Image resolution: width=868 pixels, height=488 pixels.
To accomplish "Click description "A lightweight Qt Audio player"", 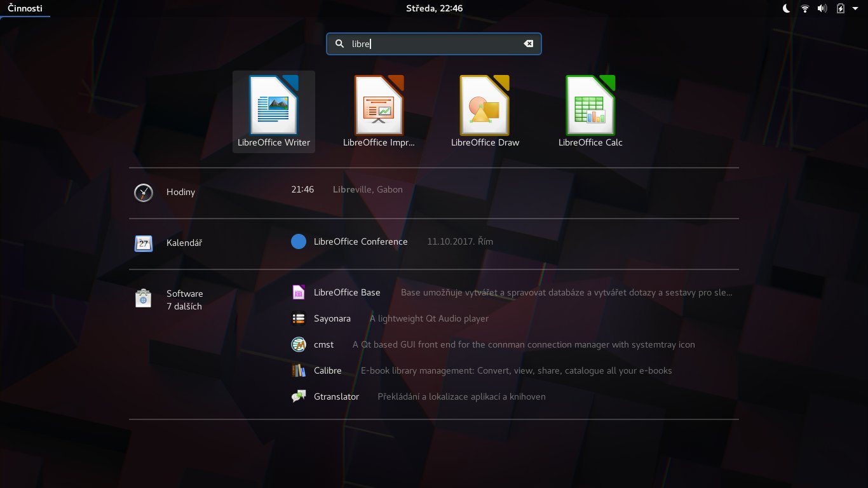I will (x=430, y=318).
